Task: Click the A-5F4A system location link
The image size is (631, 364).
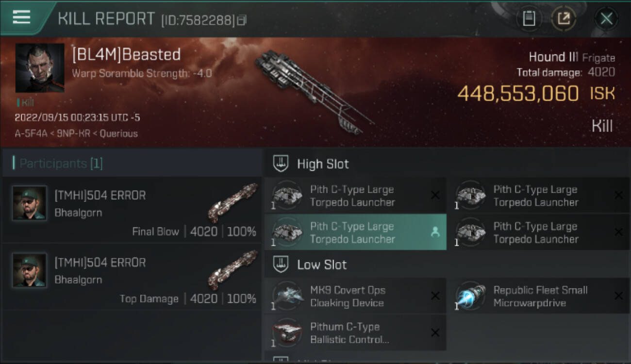Action: click(x=32, y=133)
